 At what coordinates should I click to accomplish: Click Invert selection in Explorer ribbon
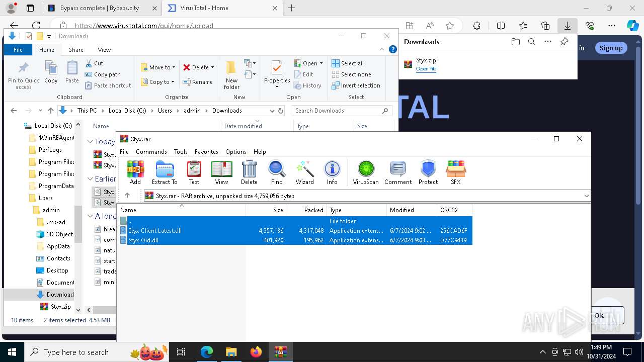tap(356, 85)
